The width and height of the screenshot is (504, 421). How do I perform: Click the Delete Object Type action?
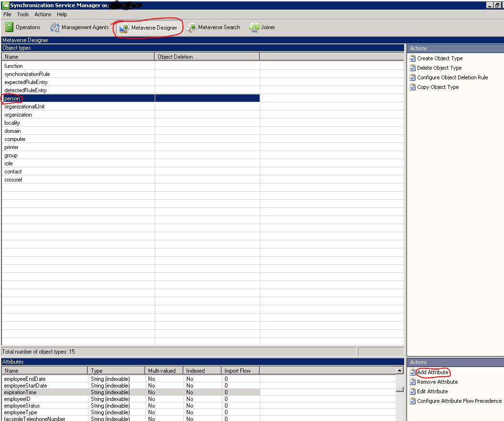click(439, 68)
